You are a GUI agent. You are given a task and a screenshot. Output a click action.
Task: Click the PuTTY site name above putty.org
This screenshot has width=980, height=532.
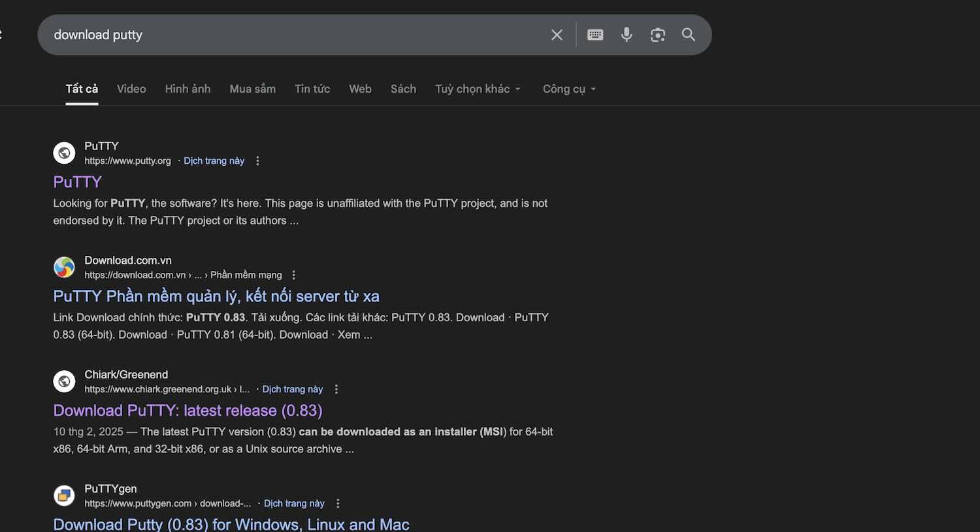pyautogui.click(x=101, y=146)
